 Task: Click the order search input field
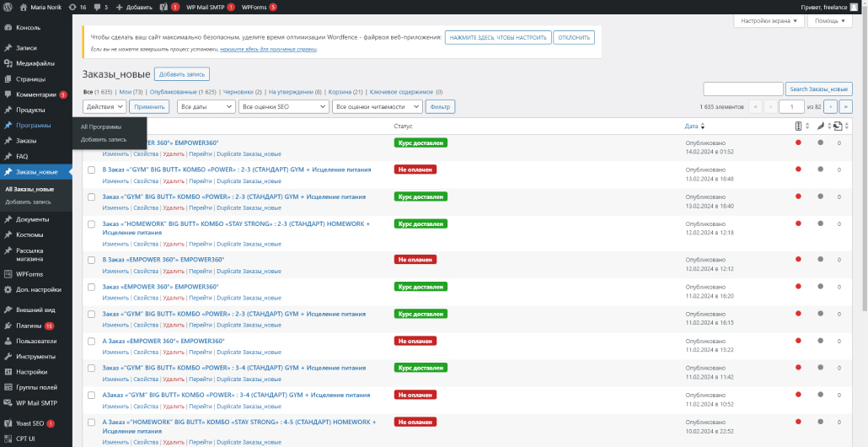743,89
